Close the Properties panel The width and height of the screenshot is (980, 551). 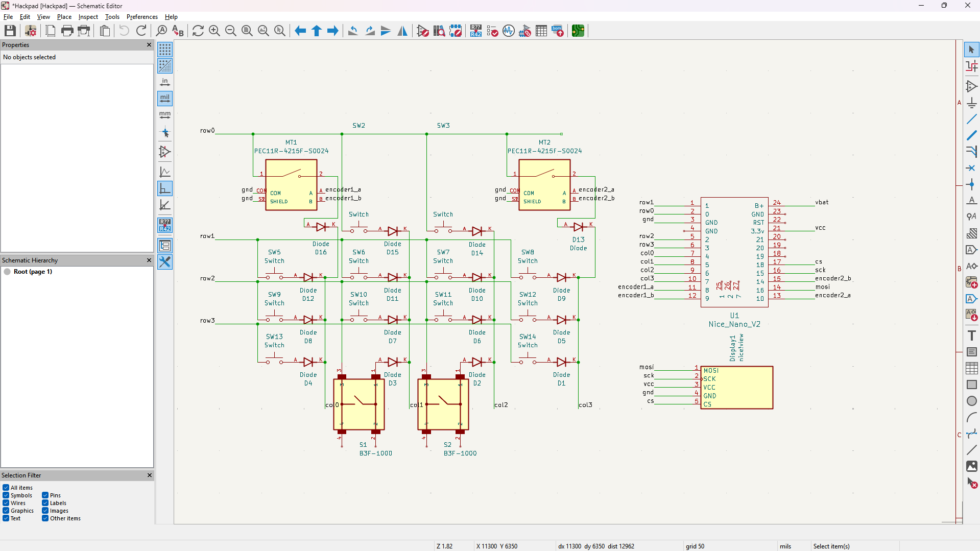coord(149,45)
